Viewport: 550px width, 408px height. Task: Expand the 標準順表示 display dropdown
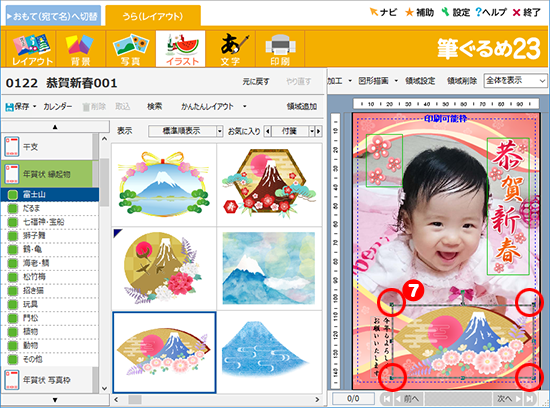[x=220, y=131]
